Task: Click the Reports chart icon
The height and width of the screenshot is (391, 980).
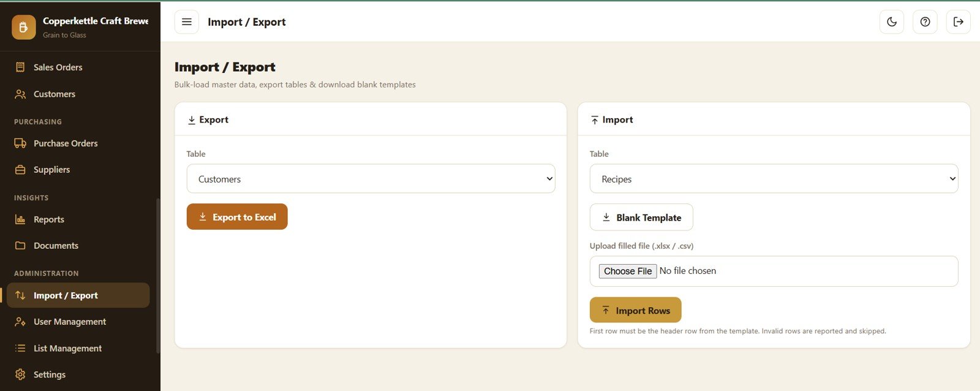Action: (x=20, y=219)
